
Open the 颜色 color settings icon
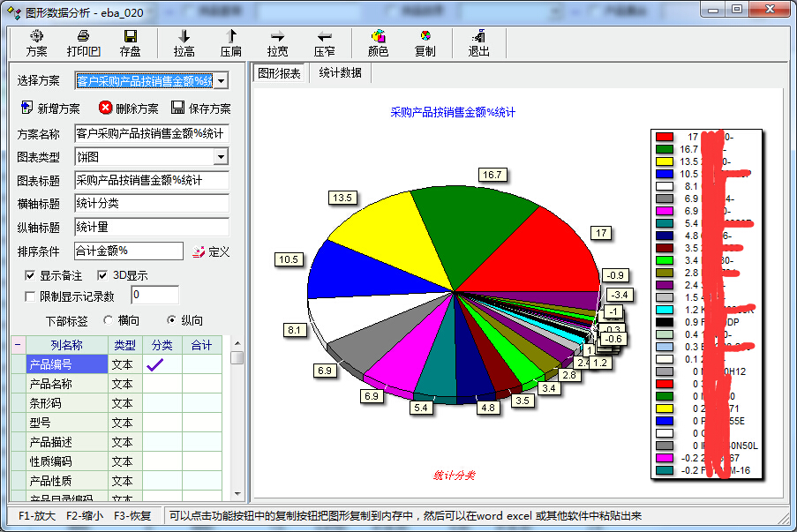coord(379,37)
